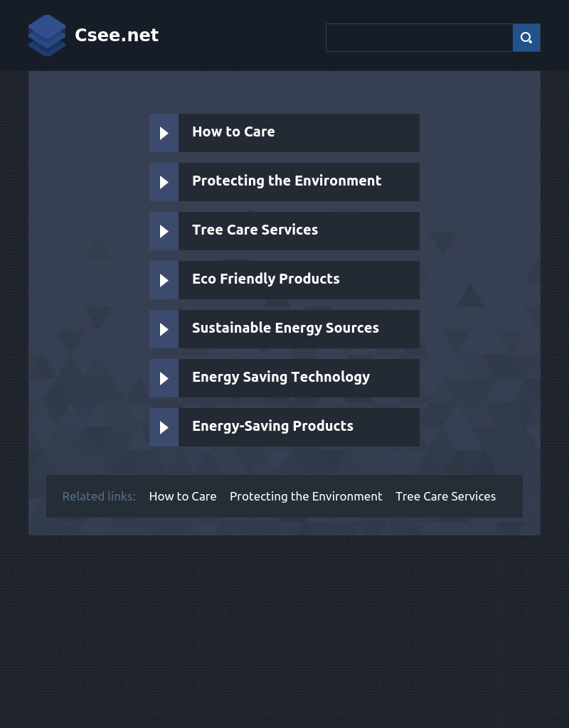Open Protecting the Environment menu entry
Viewport: 569px width, 728px height.
(x=287, y=181)
